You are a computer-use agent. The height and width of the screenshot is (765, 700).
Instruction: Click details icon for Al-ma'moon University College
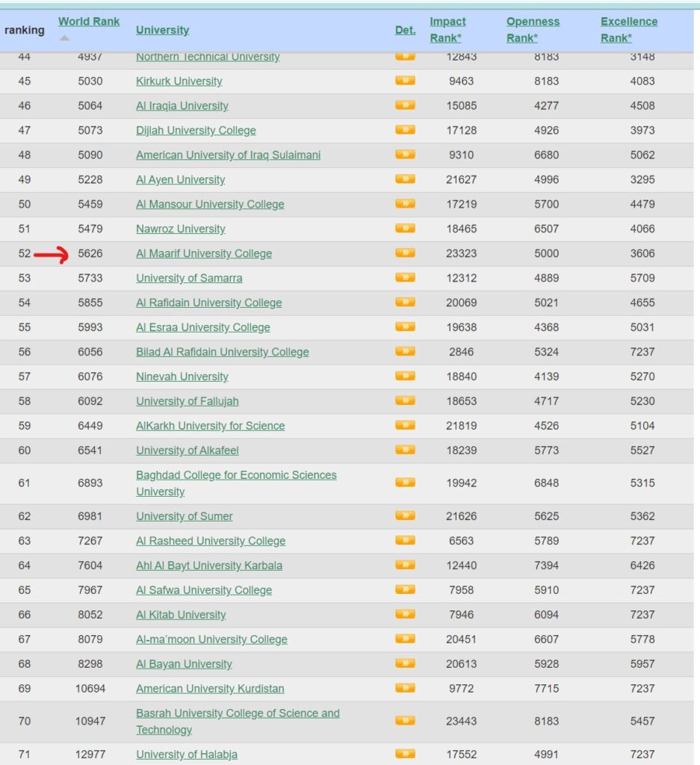405,639
